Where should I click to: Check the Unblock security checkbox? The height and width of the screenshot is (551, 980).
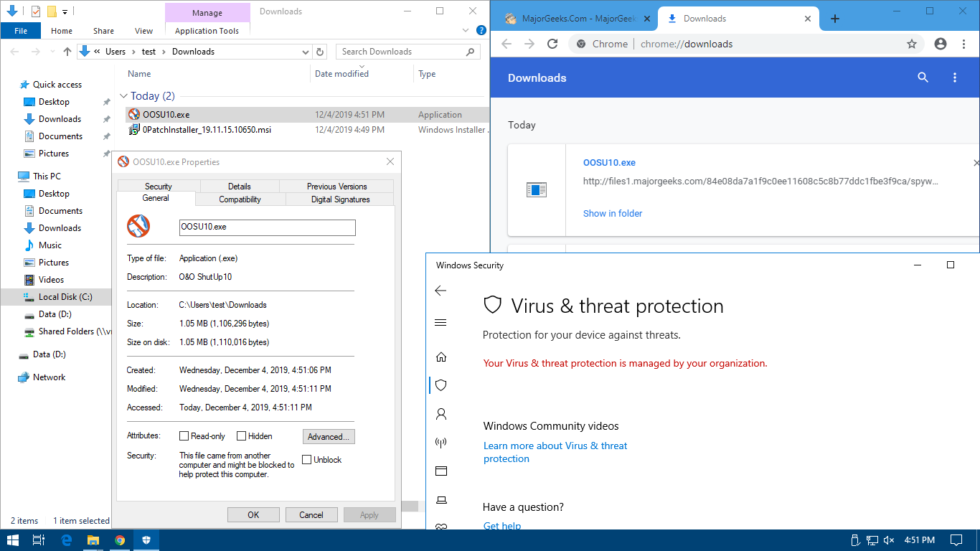tap(307, 460)
